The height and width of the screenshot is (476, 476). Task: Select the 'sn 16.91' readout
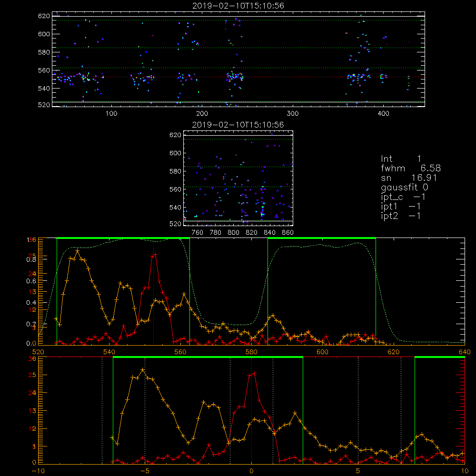point(409,178)
